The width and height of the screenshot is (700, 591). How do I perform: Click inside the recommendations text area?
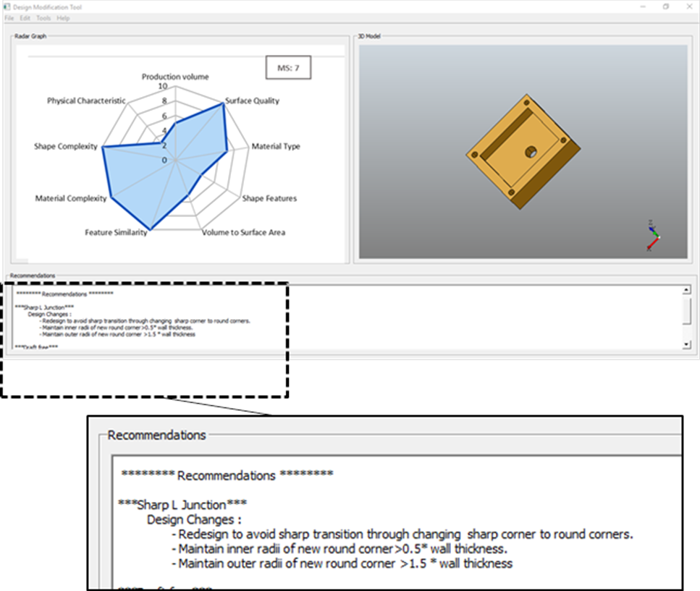click(x=362, y=318)
